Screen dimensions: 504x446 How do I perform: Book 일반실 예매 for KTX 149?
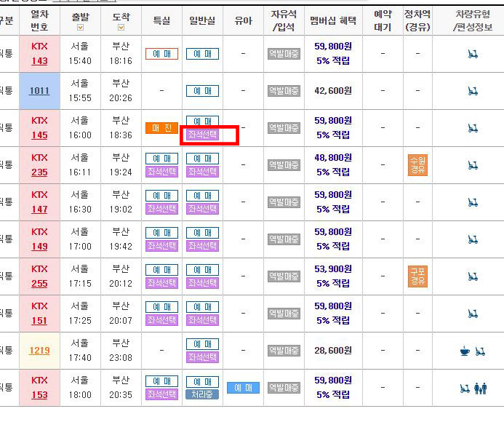[202, 233]
